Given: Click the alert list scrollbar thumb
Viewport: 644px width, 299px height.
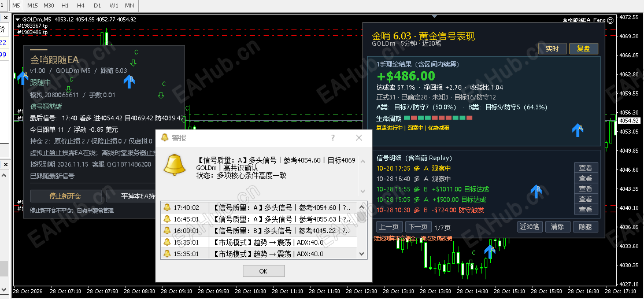Looking at the screenshot, I should click(361, 217).
